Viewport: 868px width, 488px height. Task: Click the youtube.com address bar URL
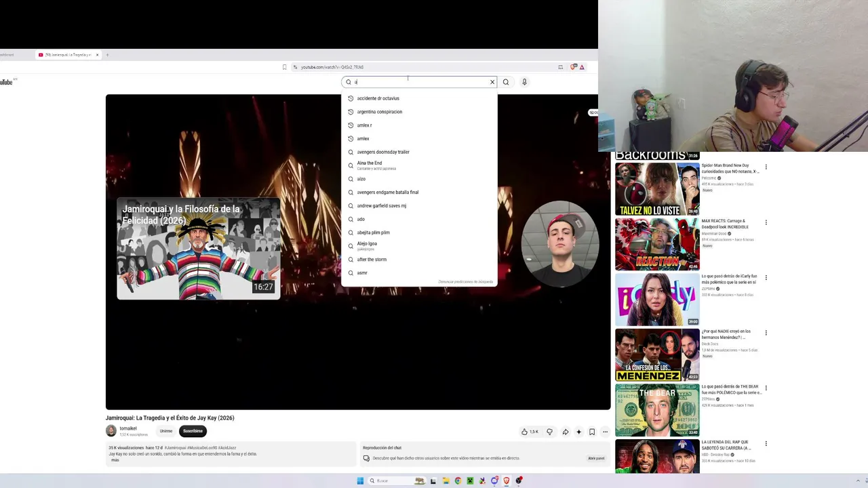(332, 67)
